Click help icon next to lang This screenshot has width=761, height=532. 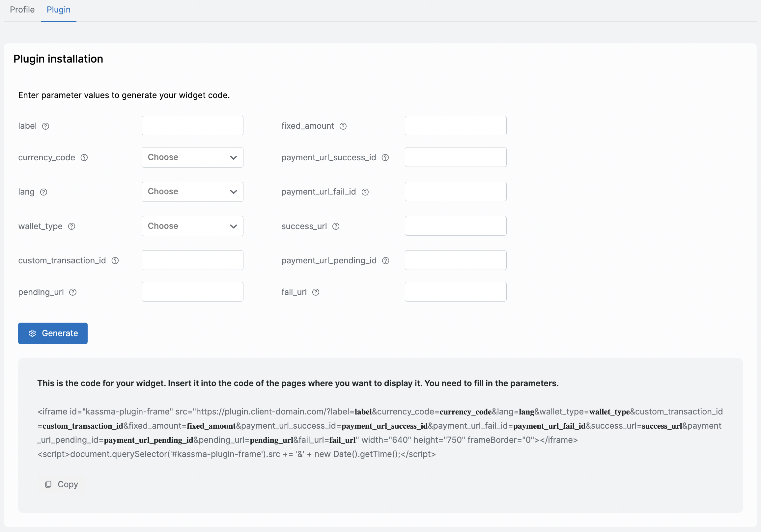44,192
